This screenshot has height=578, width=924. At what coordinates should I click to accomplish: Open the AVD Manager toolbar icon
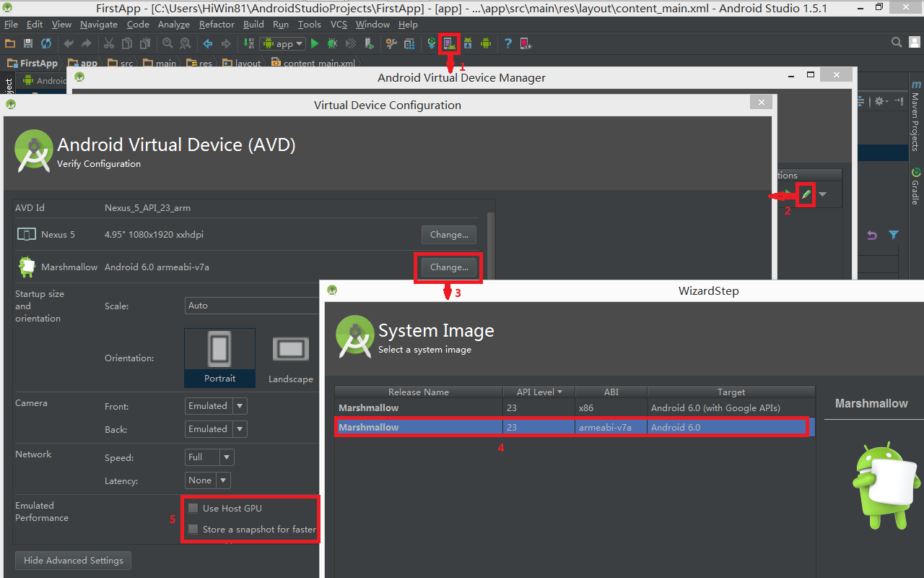click(x=450, y=44)
